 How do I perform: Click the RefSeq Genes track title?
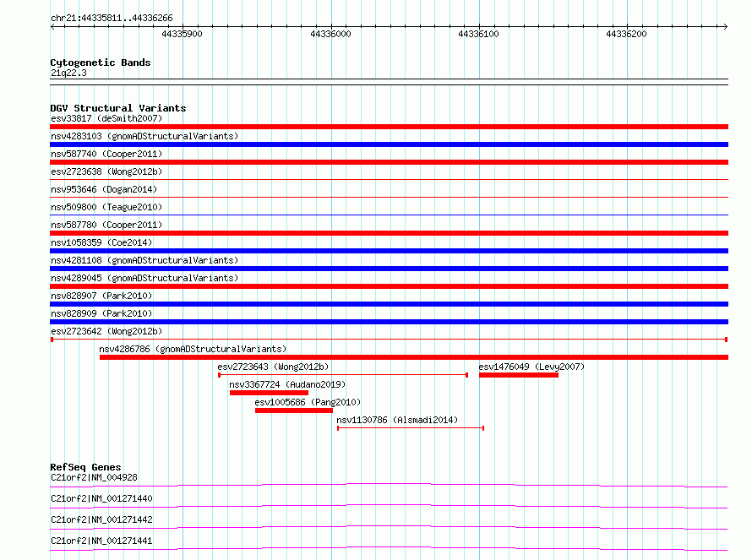tap(85, 467)
